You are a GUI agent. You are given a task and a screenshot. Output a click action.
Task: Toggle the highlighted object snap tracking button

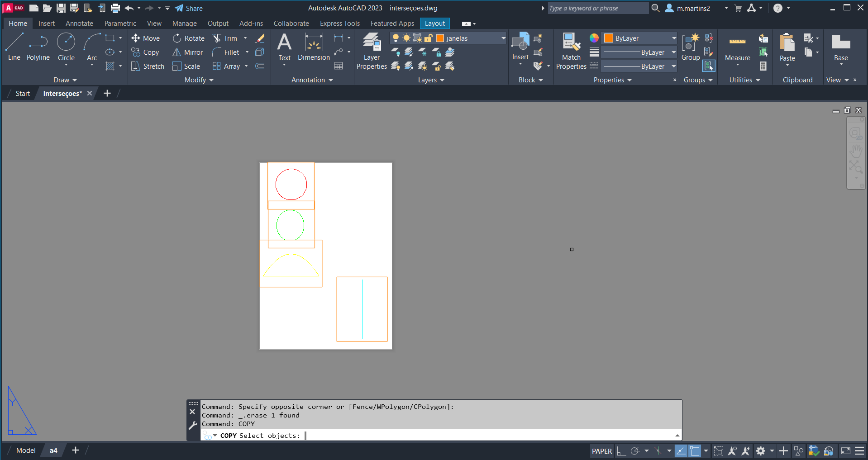(x=681, y=451)
